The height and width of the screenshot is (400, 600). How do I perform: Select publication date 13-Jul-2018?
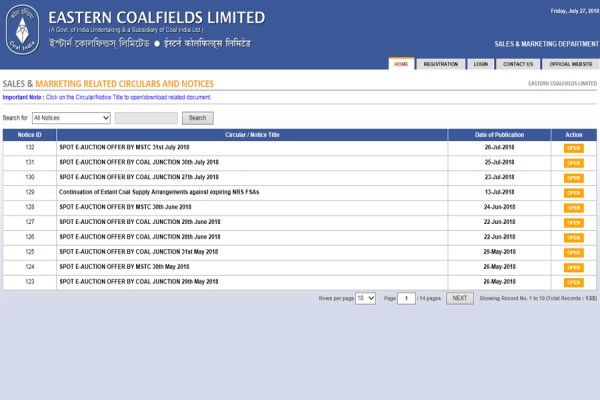click(x=499, y=192)
